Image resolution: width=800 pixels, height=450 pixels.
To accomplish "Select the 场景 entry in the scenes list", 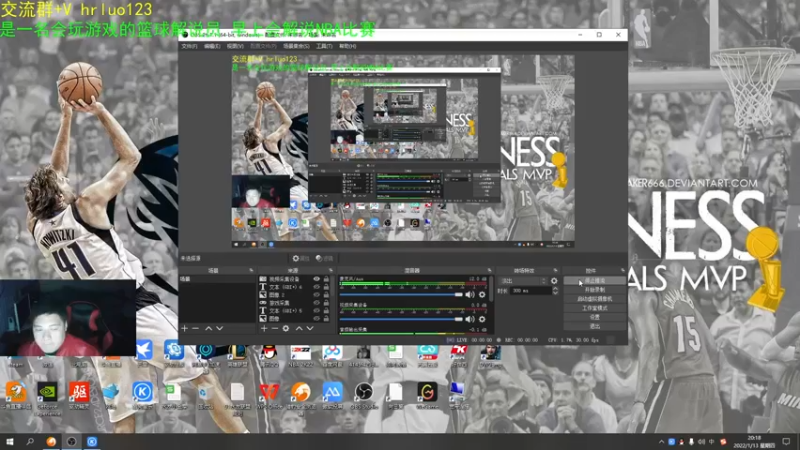I will click(217, 279).
